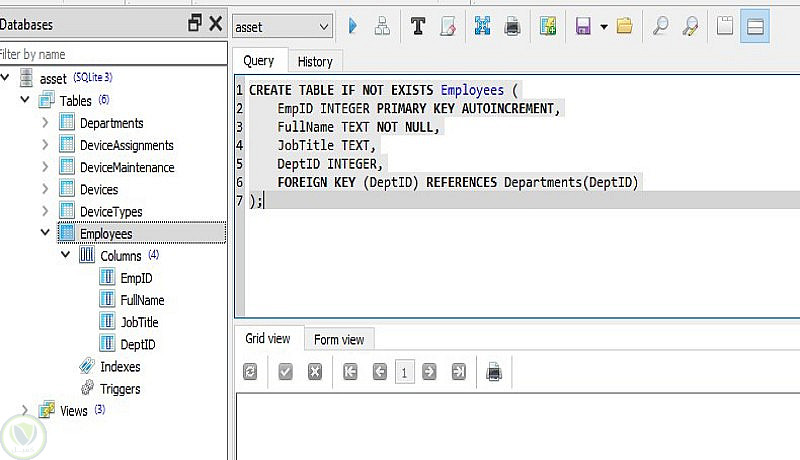Save SQL to file using floppy icon
This screenshot has width=800, height=460.
click(583, 25)
